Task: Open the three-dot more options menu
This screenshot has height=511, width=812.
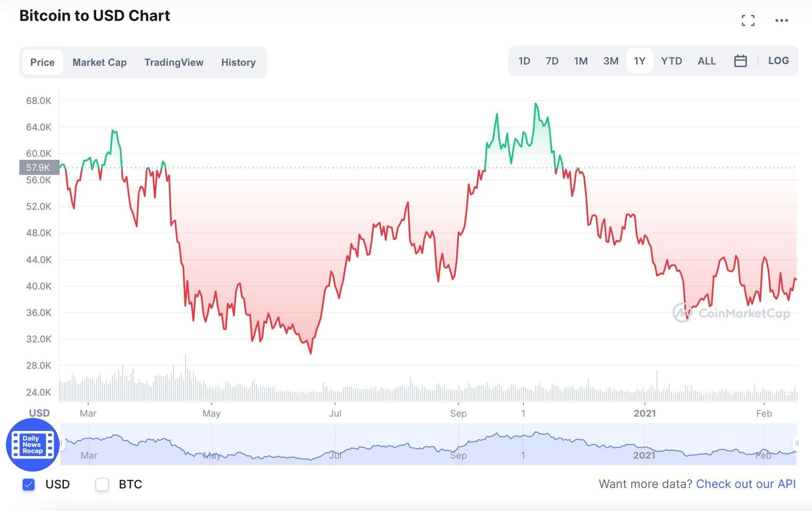Action: [781, 21]
